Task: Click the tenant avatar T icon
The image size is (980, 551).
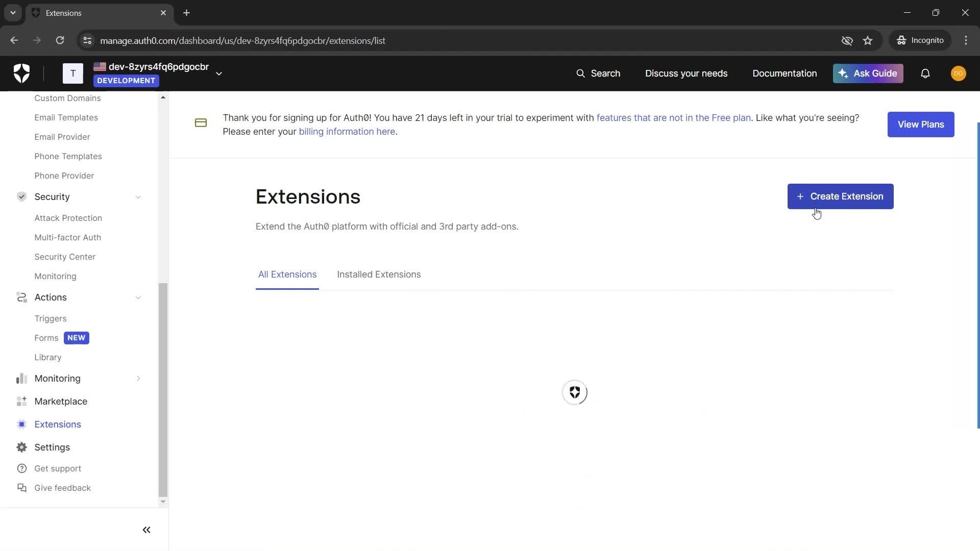Action: click(73, 73)
